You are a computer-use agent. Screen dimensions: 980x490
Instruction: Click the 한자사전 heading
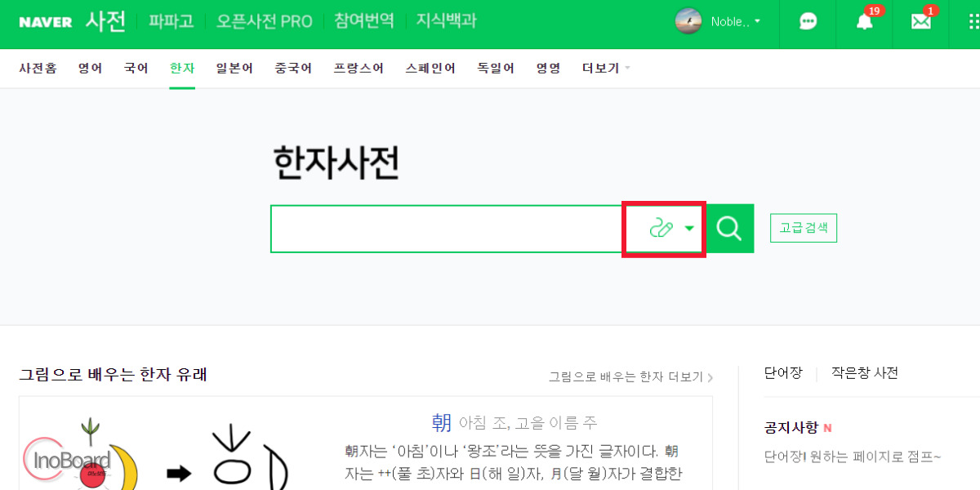(336, 164)
